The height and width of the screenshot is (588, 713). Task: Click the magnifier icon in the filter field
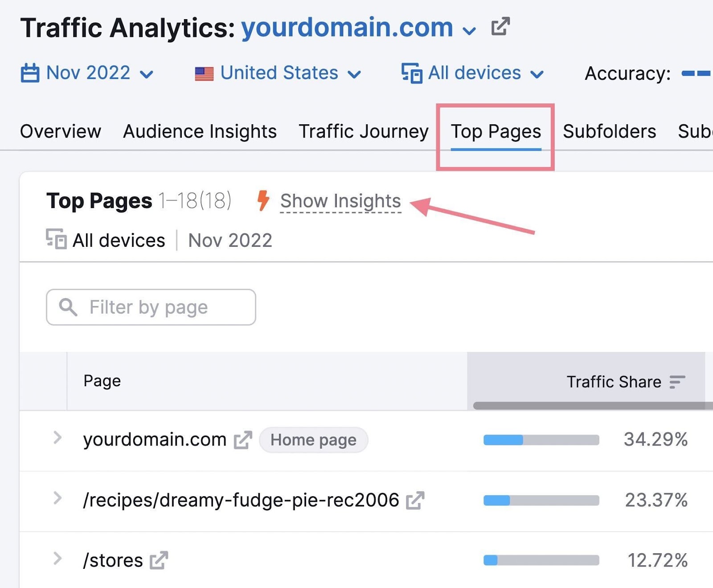(x=68, y=307)
